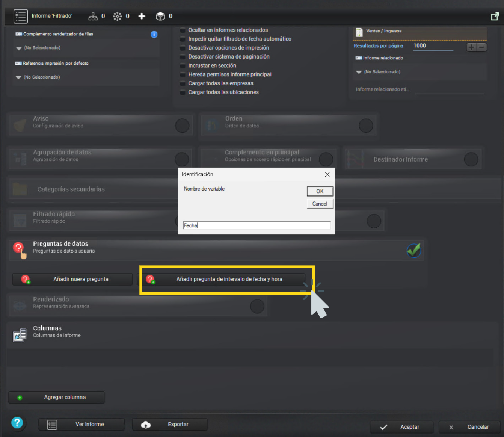This screenshot has width=504, height=437.
Task: Click the Resultados por página label
Action: tap(378, 46)
